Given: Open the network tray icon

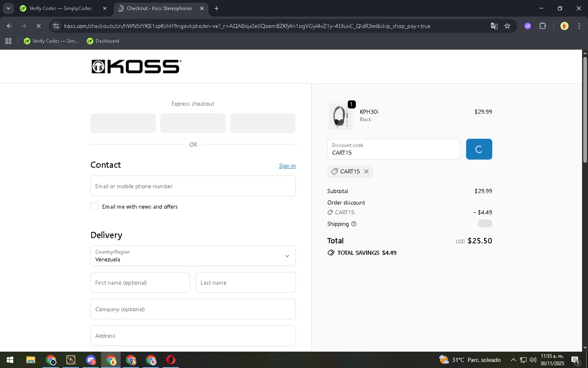Looking at the screenshot, I should (523, 360).
